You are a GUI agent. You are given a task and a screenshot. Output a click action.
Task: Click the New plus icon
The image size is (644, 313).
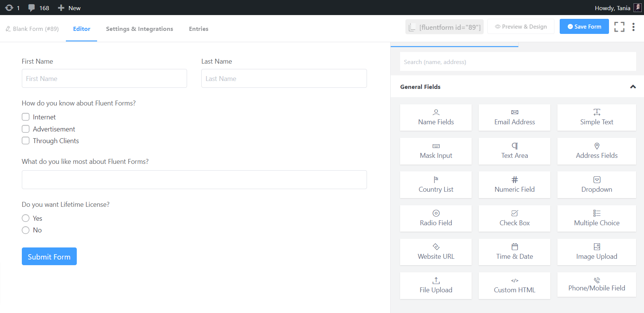[61, 8]
